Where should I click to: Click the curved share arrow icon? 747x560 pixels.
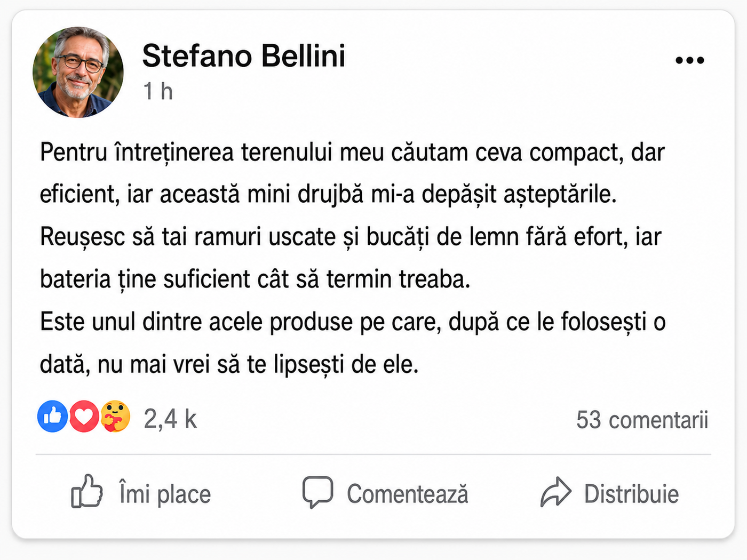click(555, 491)
